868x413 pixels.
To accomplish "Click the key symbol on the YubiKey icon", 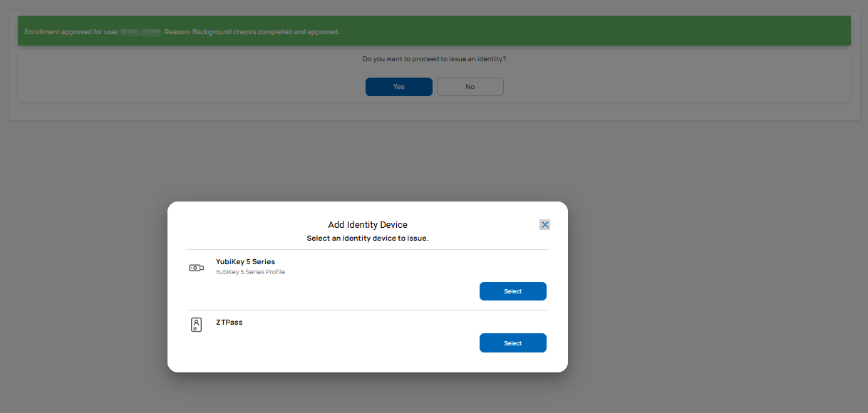I will pyautogui.click(x=196, y=268).
